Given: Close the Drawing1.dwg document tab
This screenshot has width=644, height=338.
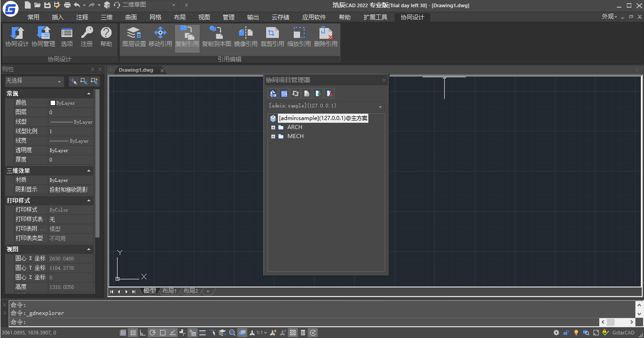Looking at the screenshot, I should coord(162,70).
